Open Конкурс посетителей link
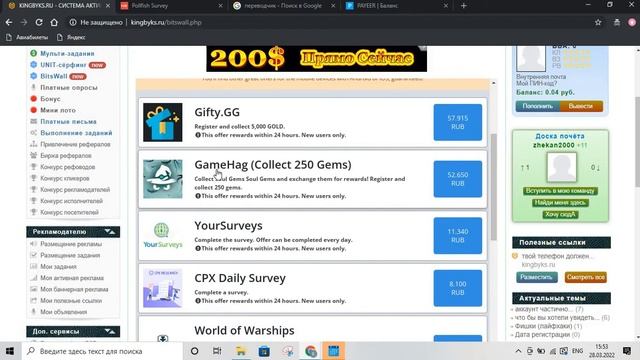This screenshot has height=360, width=640. [69, 212]
